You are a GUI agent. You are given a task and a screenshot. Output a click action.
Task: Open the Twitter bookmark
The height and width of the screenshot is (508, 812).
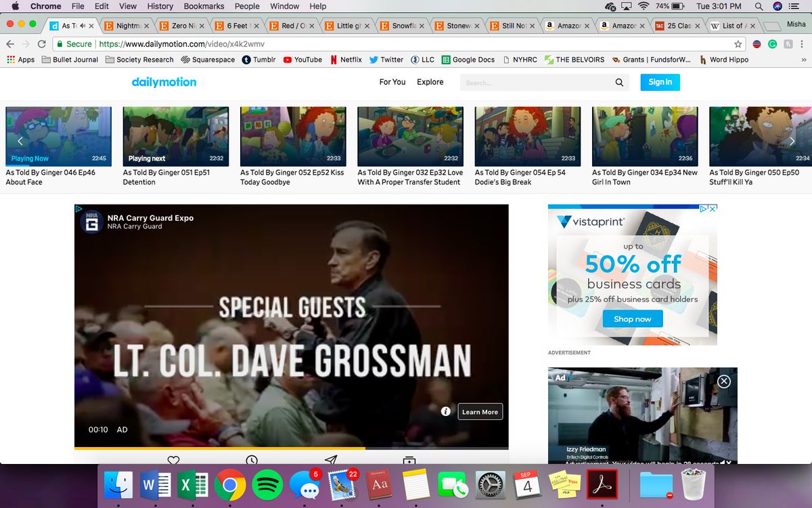[386, 60]
